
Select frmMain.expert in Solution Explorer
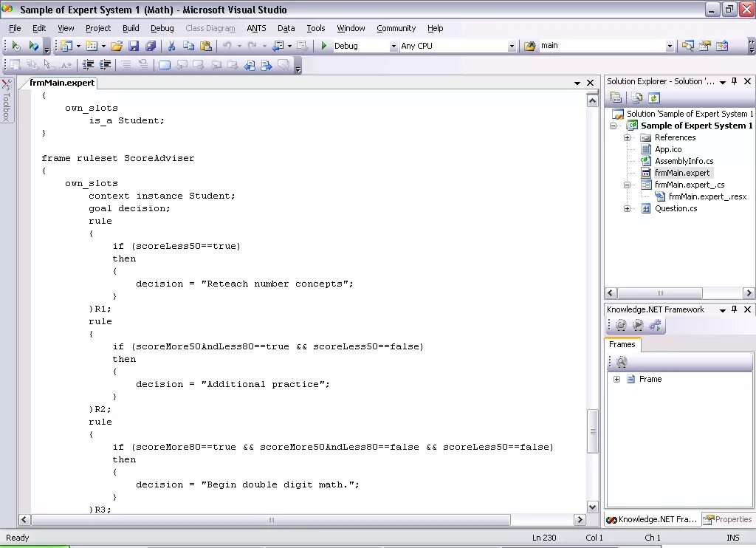point(681,173)
